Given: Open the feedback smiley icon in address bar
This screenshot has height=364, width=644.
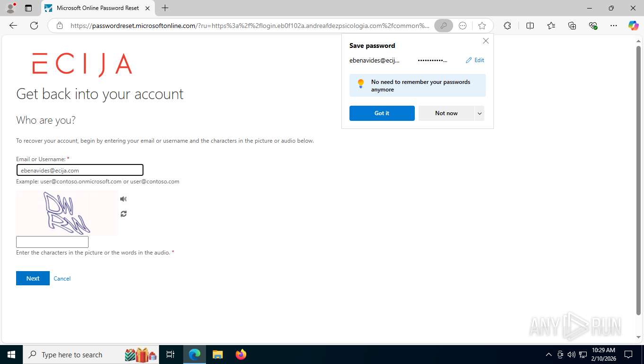Looking at the screenshot, I should 463,26.
